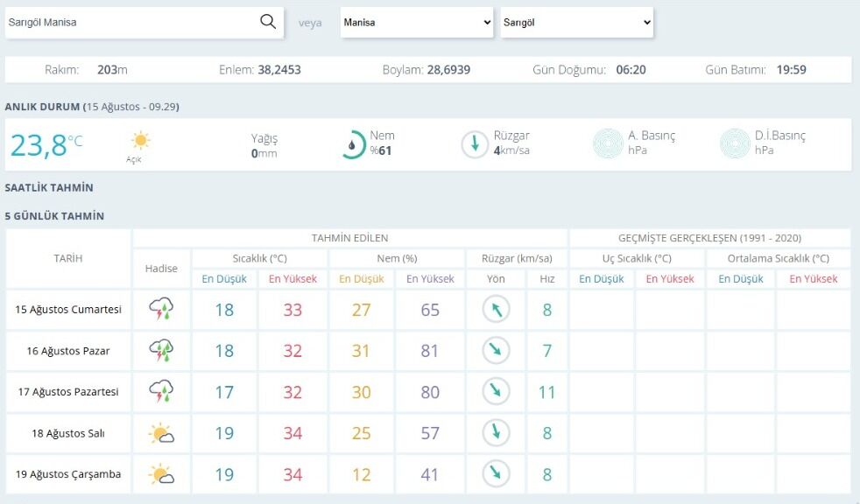Screen dimensions: 860x504
Task: Click the sunny Açık weather icon
Action: pos(140,140)
